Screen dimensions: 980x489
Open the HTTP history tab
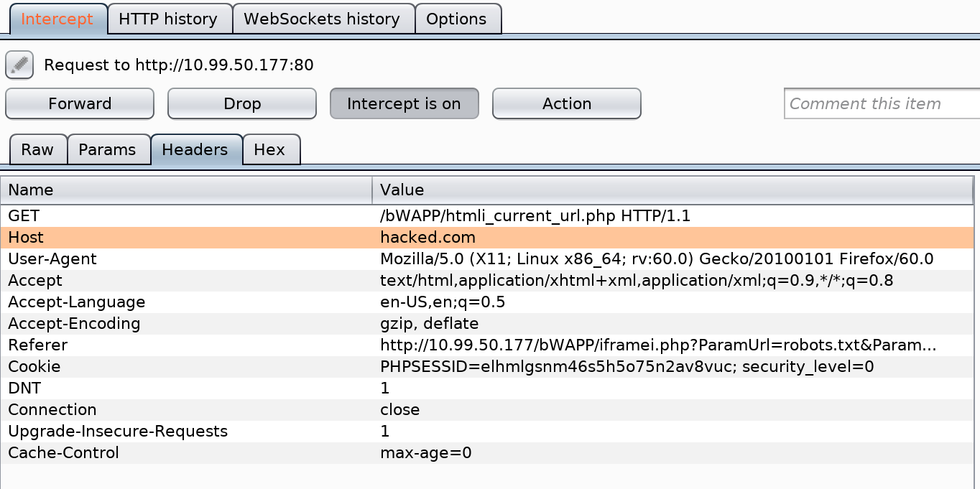tap(169, 19)
